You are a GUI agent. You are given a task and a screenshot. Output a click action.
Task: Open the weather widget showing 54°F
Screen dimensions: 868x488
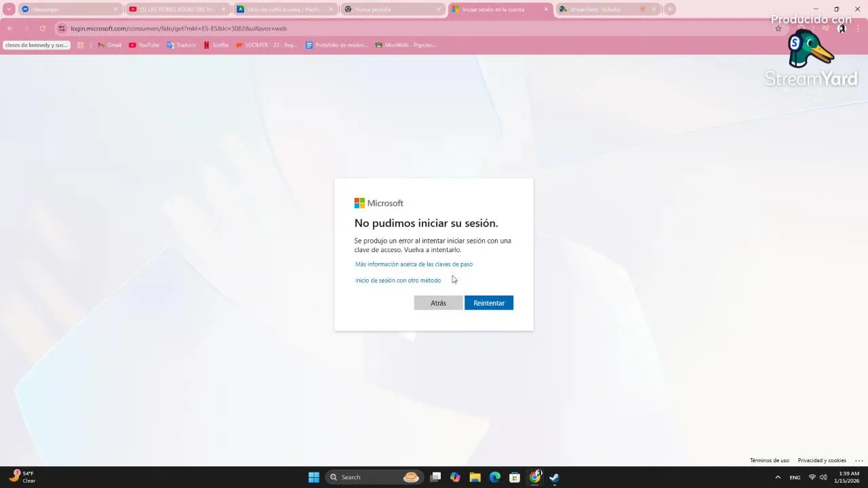point(22,477)
